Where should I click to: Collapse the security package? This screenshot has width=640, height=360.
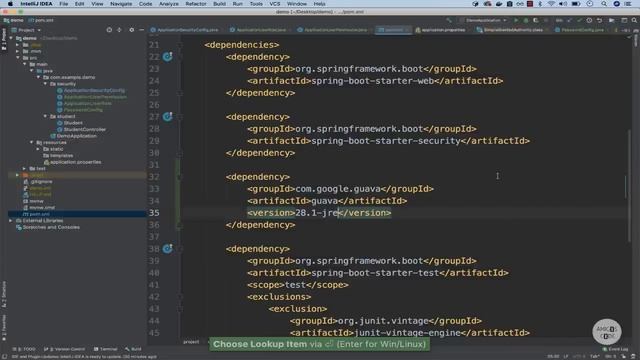[45, 84]
